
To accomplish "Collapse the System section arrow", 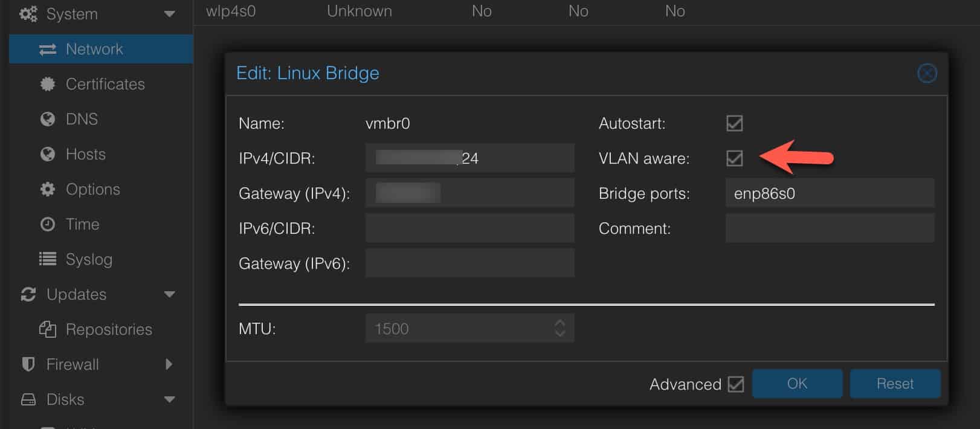I will [x=169, y=14].
